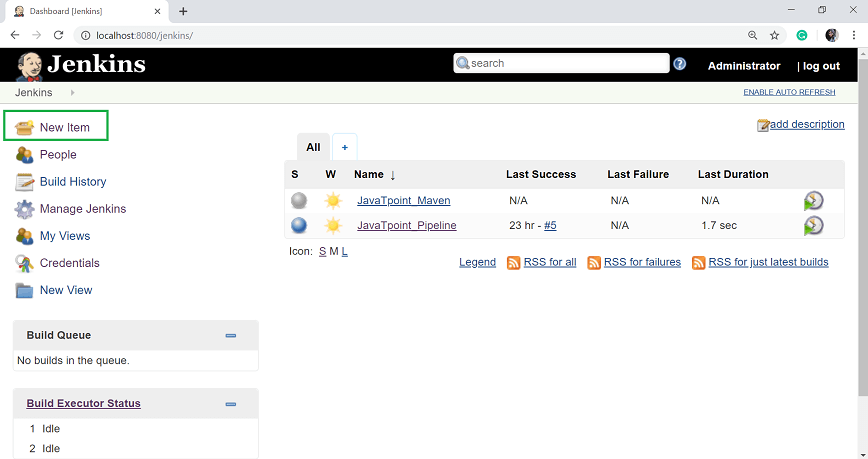
Task: Click the page vertical scrollbar
Action: click(863, 227)
